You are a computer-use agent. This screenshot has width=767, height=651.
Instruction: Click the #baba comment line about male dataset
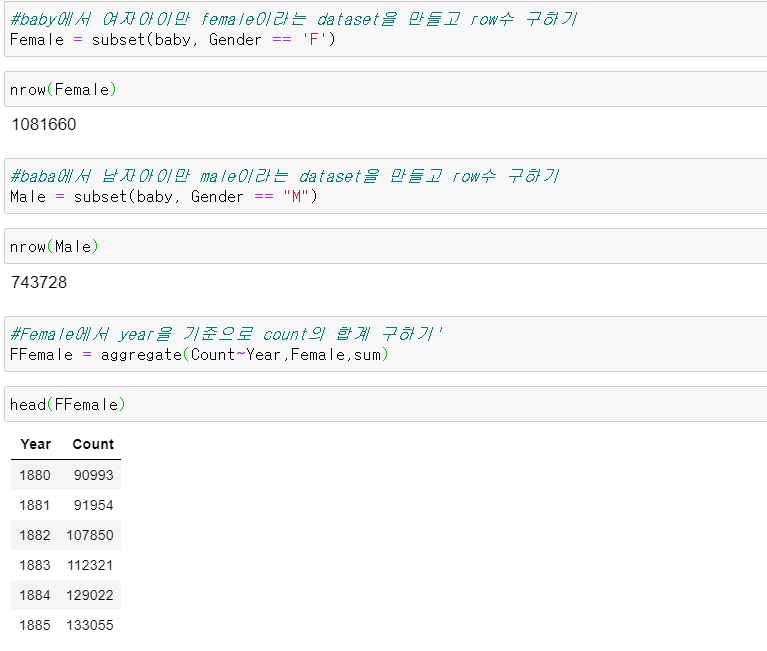coord(285,176)
